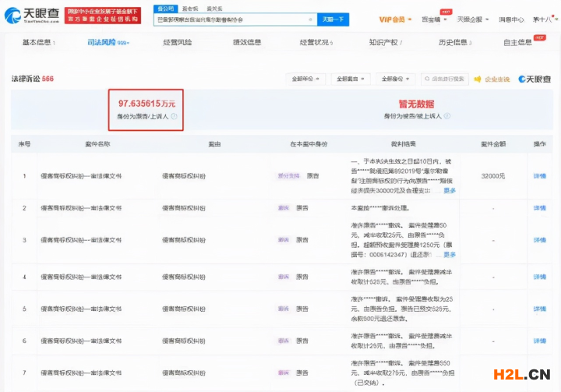Click the info icon beside 身份为被告/被上诉人
Image resolution: width=561 pixels, height=392 pixels.
pyautogui.click(x=447, y=117)
